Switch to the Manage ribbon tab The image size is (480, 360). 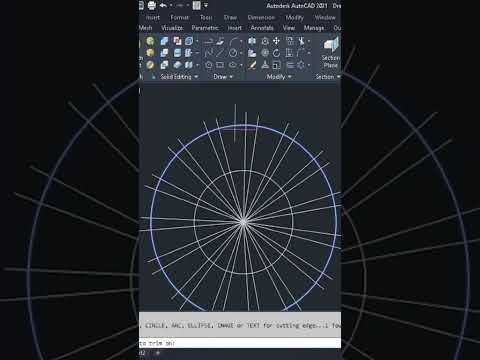314,28
